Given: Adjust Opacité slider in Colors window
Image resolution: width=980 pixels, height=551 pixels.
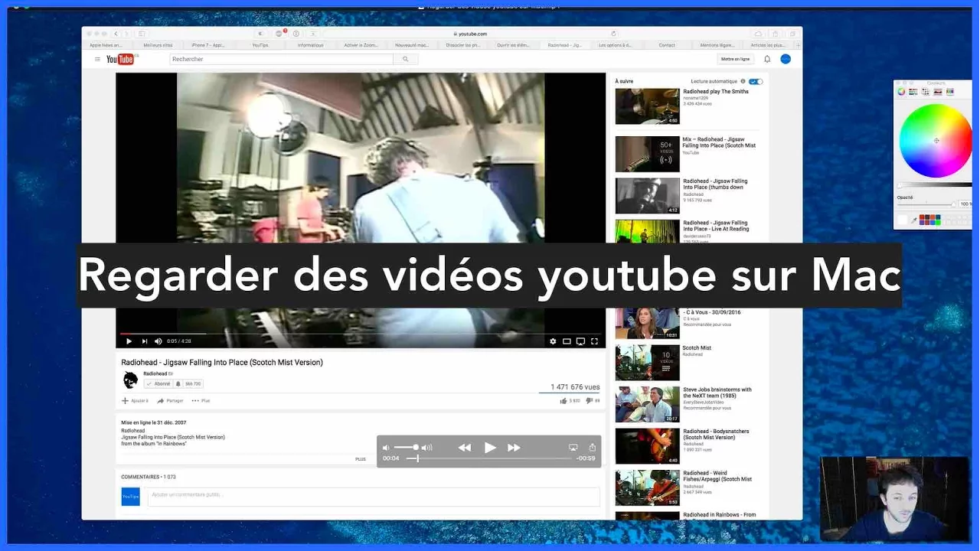Looking at the screenshot, I should [927, 204].
